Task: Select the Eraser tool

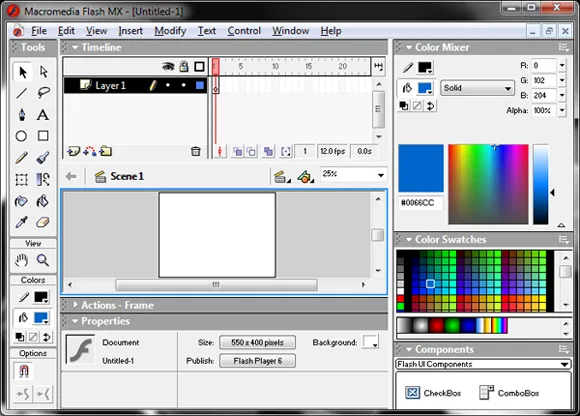Action: (43, 222)
